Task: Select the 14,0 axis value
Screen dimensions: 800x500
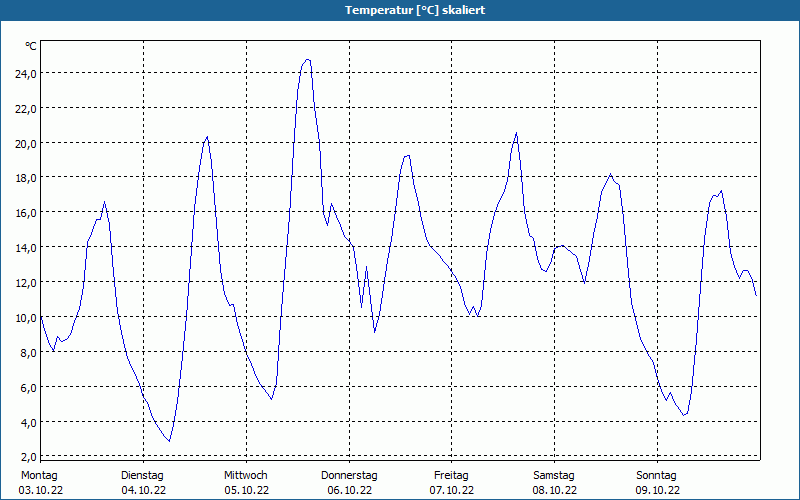Action: click(x=26, y=248)
